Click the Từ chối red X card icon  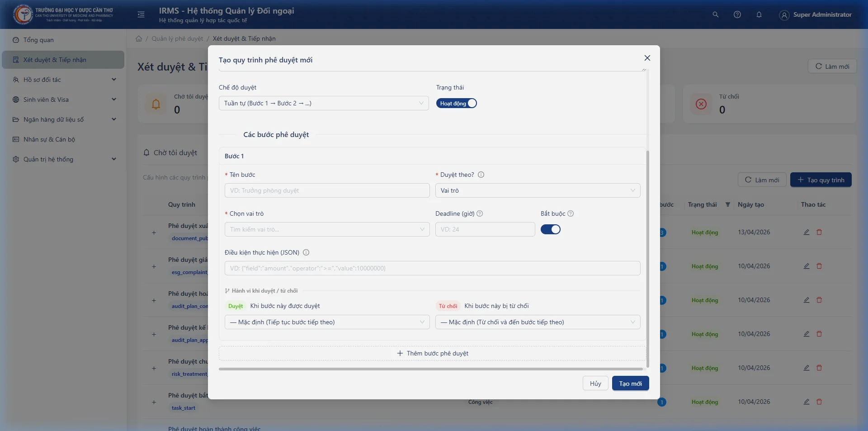701,104
